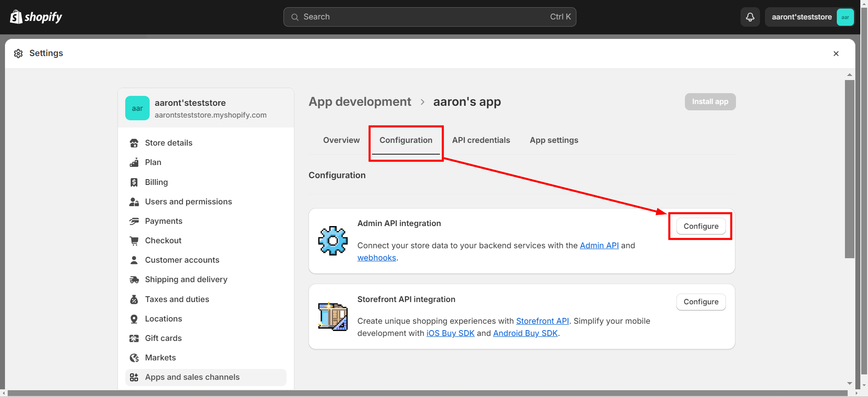This screenshot has width=868, height=397.
Task: Click the horizontal scrollbar at bottom
Action: pyautogui.click(x=427, y=393)
